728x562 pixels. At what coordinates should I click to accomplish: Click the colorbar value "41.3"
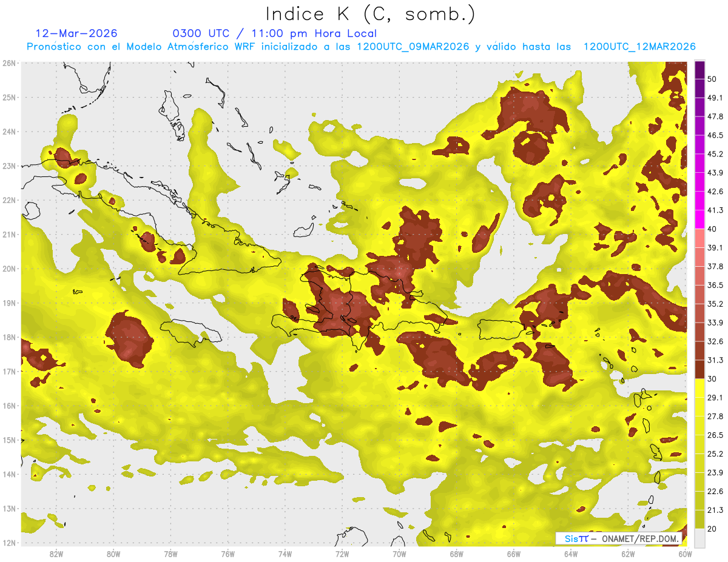pyautogui.click(x=715, y=210)
